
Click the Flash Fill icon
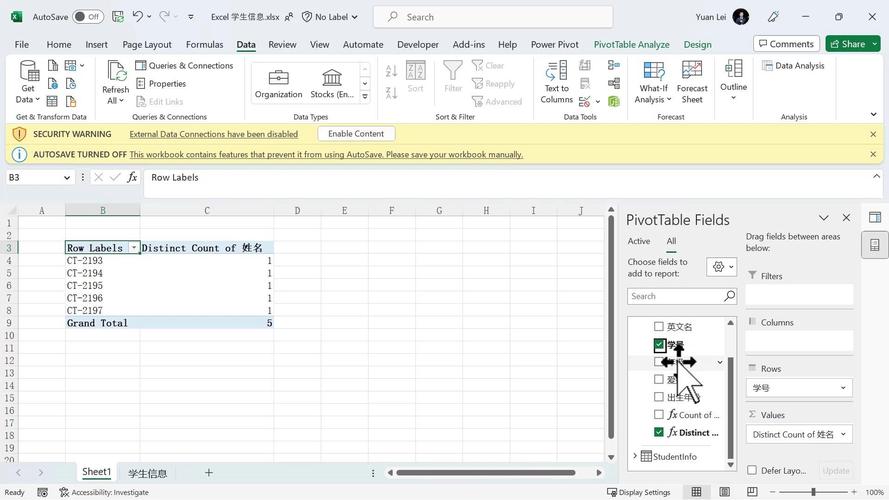tap(585, 65)
